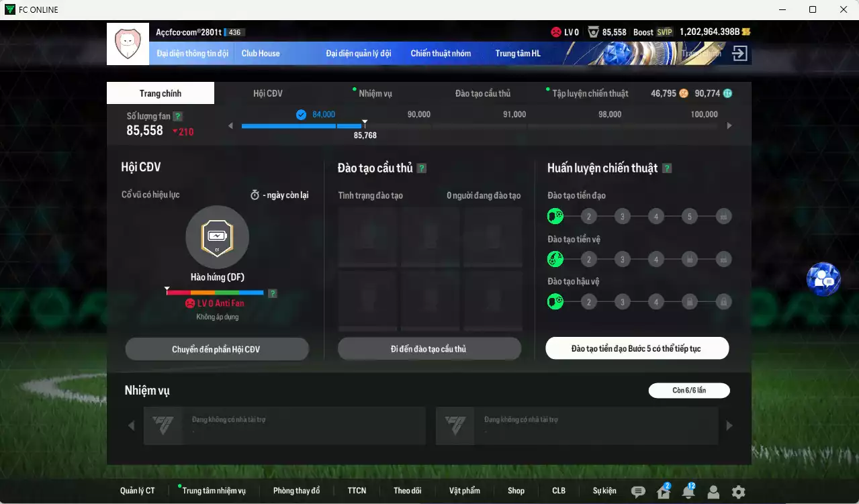Image resolution: width=859 pixels, height=504 pixels.
Task: Open the notification bell with 12 alerts
Action: click(x=688, y=492)
